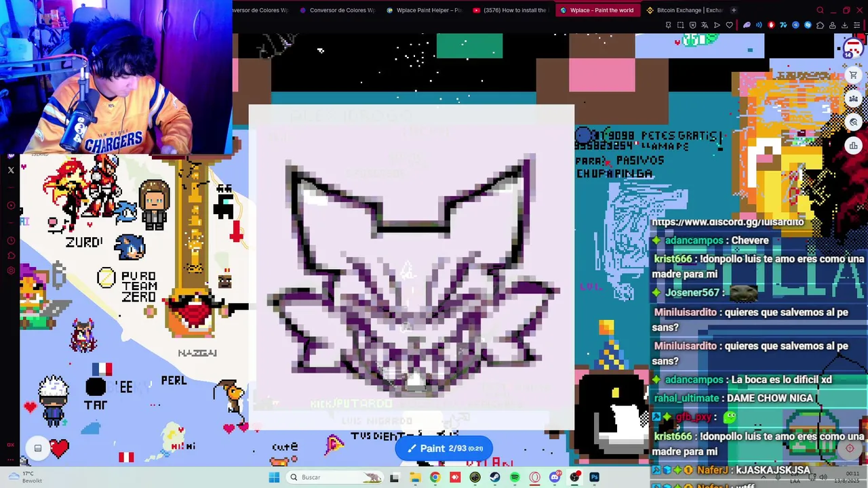Open the extensions puzzle piece menu

click(820, 25)
